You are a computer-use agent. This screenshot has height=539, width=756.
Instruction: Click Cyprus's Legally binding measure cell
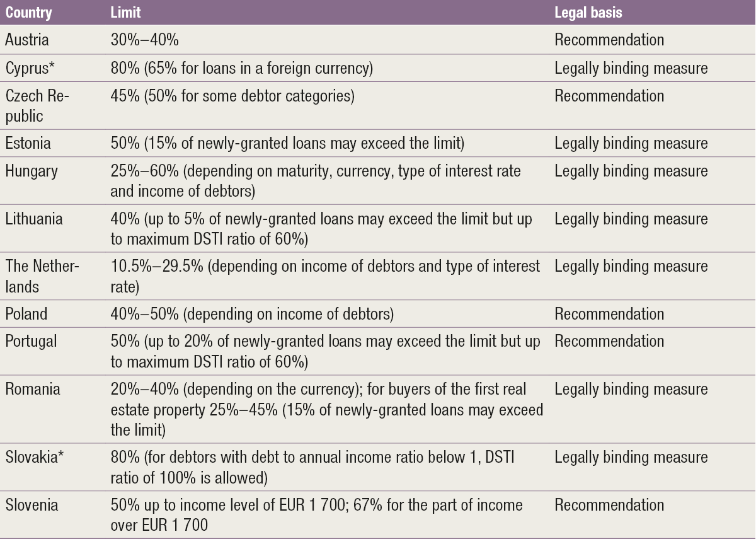631,67
